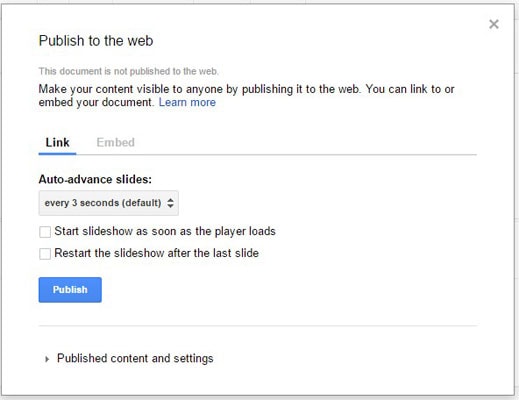Click the 'Start slideshow as soon as the player loads' label
Viewport: 519px width, 400px height.
(165, 231)
